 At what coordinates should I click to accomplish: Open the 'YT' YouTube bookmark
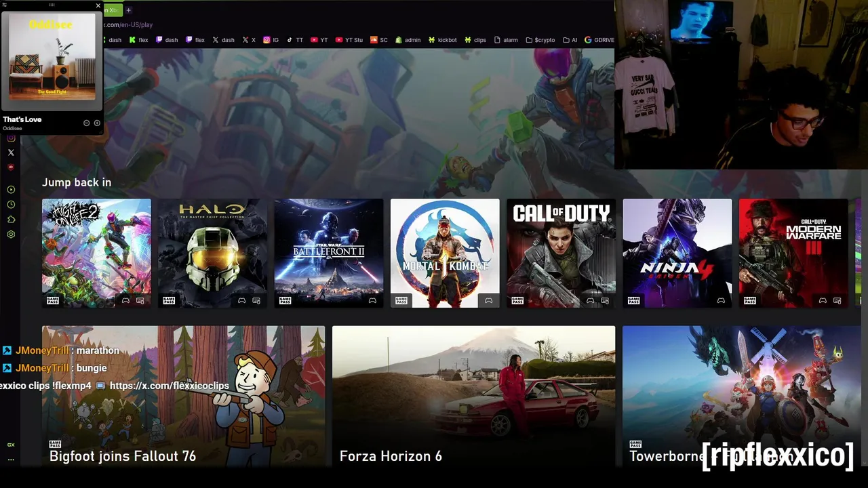[319, 40]
